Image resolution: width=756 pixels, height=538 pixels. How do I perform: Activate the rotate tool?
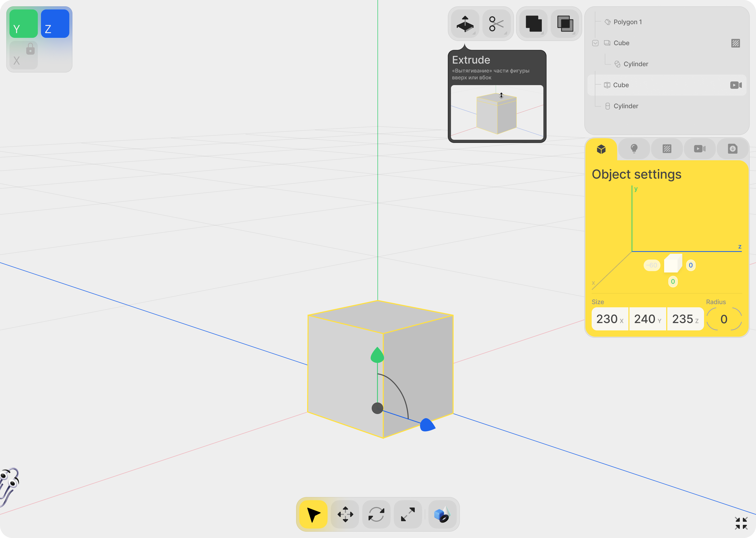376,514
